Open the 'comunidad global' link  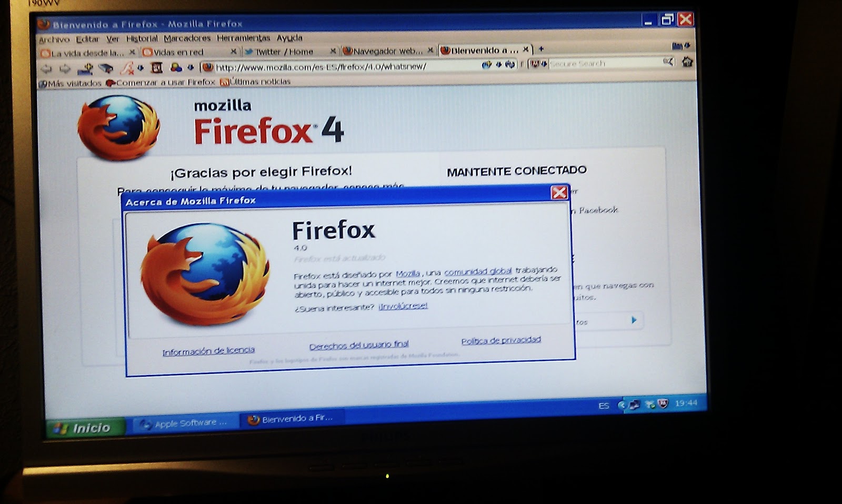[x=478, y=271]
